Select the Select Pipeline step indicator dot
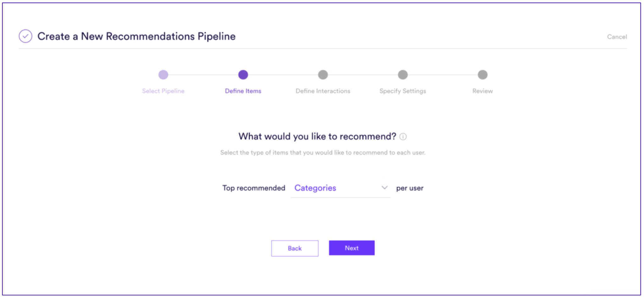 click(163, 75)
